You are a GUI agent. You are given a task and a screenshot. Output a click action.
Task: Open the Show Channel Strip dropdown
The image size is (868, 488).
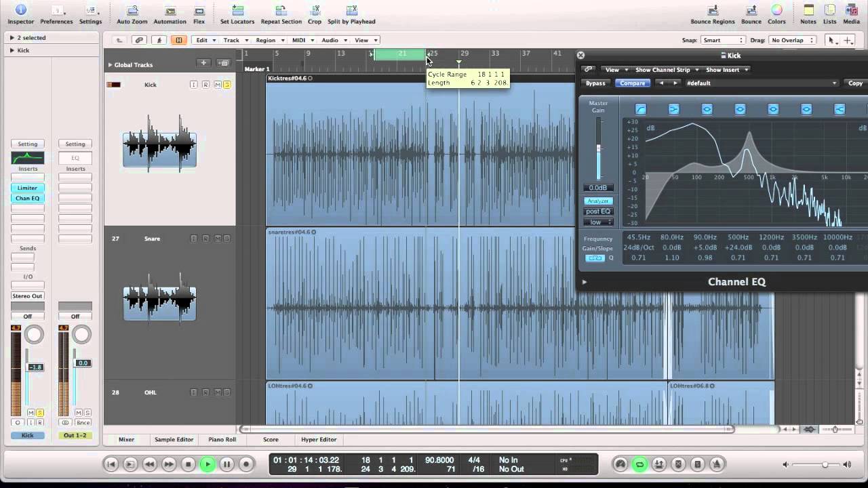coord(665,70)
